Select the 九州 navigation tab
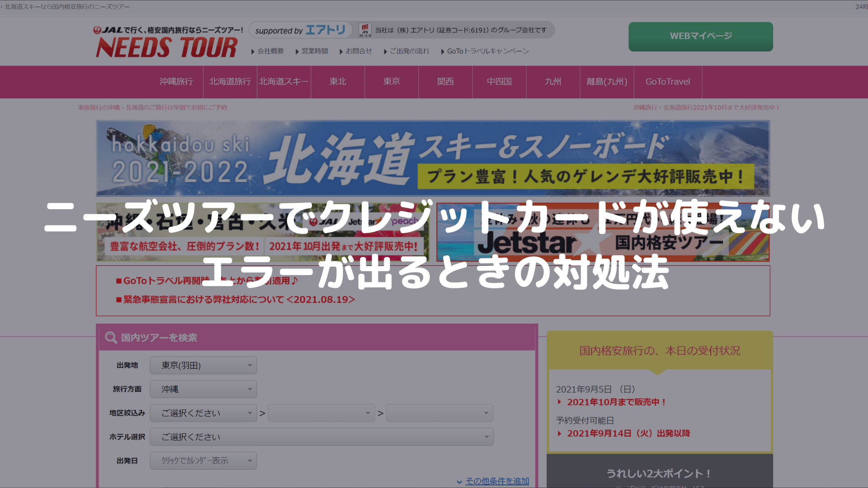868x488 pixels. point(553,82)
